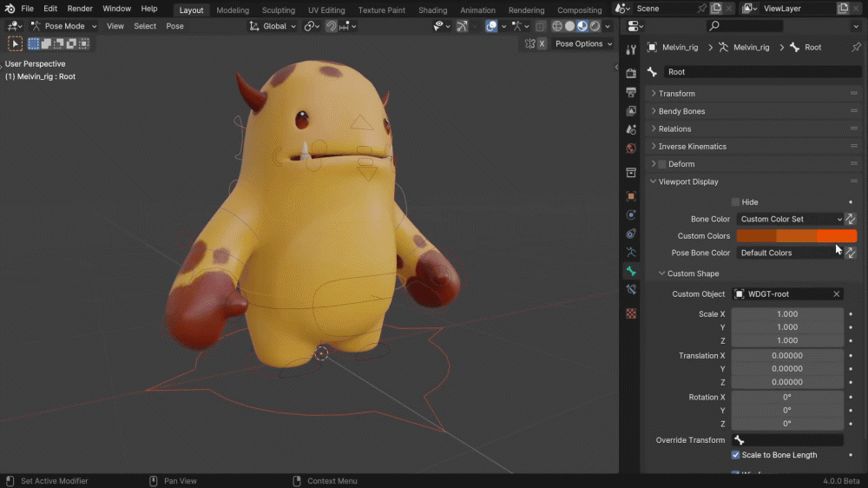Open the Bone Color dropdown
The width and height of the screenshot is (868, 488).
[789, 220]
